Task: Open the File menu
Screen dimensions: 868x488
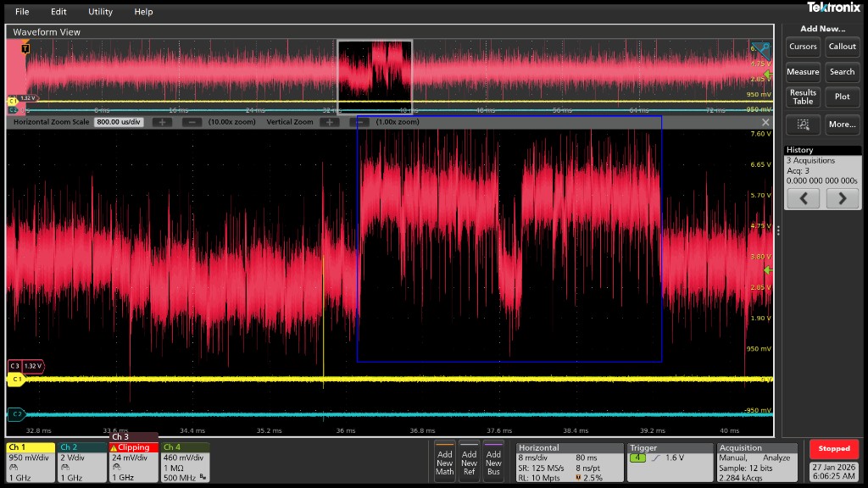Action: click(22, 12)
